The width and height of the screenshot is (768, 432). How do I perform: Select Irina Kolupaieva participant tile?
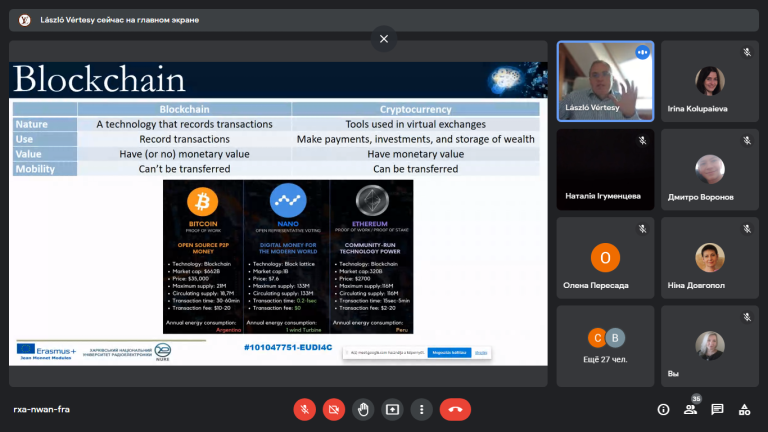710,81
